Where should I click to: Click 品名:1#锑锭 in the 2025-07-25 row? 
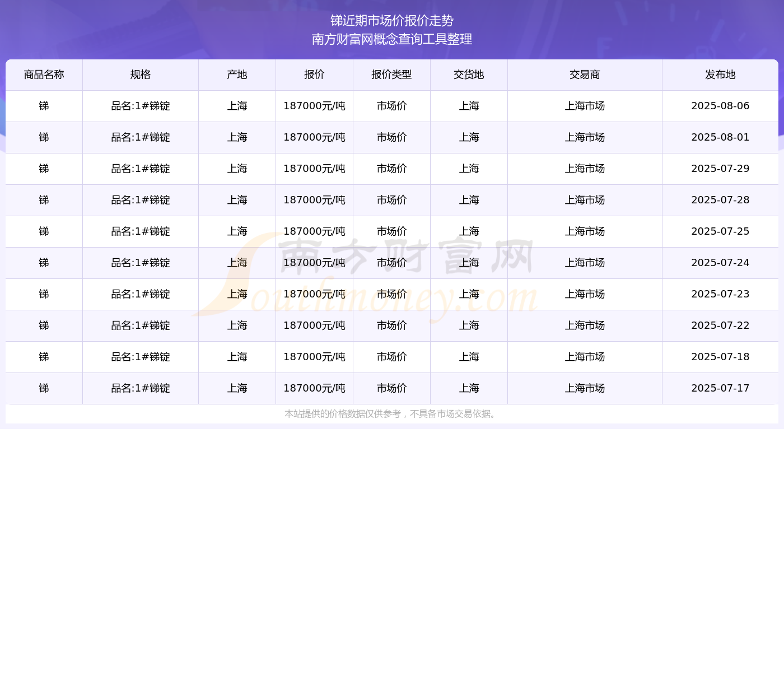(141, 231)
